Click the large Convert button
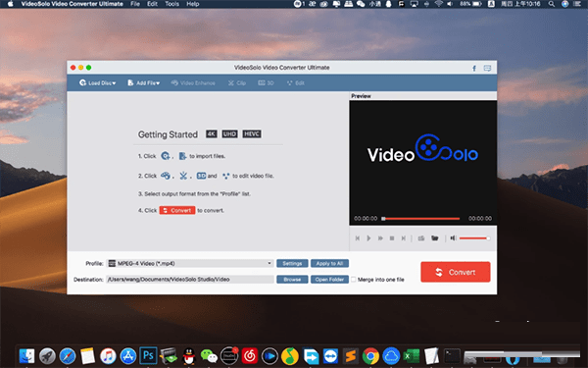 456,272
